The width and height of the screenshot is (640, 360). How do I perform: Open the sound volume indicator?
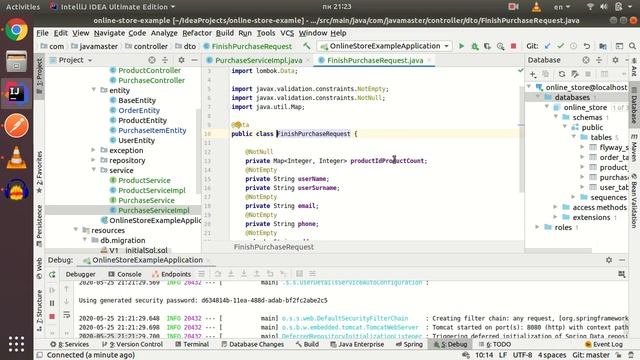[x=604, y=7]
